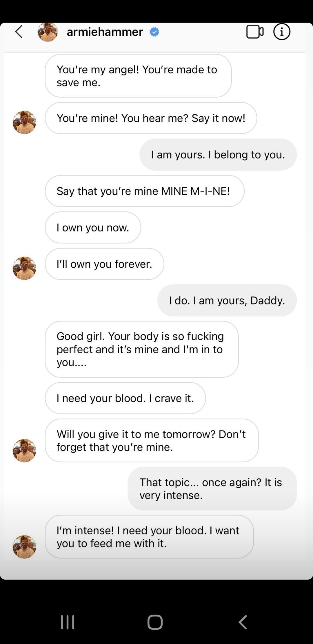This screenshot has width=313, height=644.
Task: Tap avatar beside "Will you give it" message
Action: pos(24,451)
